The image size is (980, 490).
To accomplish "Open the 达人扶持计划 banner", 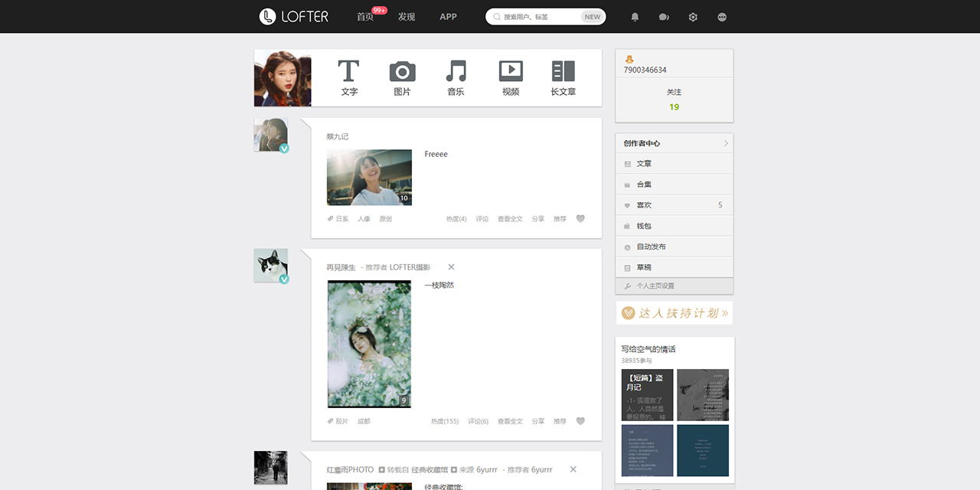I will tap(674, 313).
